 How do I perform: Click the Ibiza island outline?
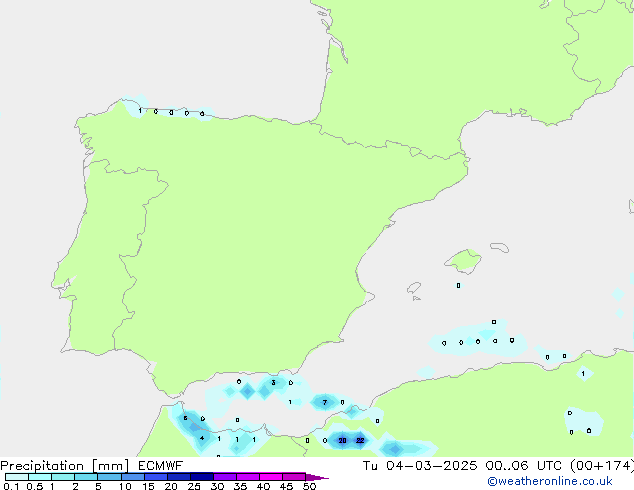414,288
